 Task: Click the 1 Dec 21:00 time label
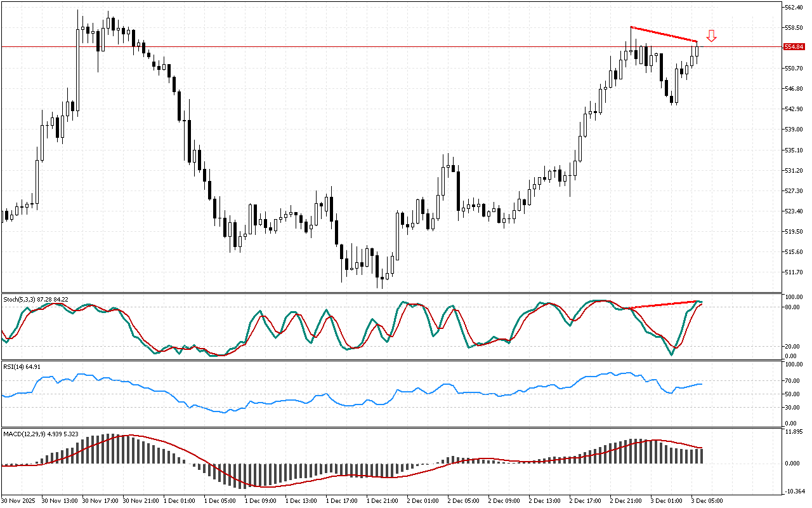(382, 500)
